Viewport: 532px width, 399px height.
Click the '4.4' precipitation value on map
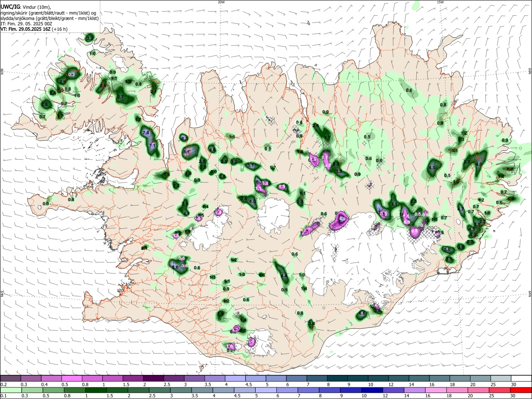pyautogui.click(x=284, y=276)
